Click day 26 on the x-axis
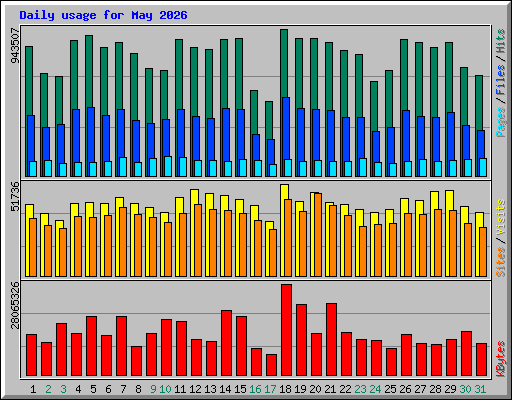Image resolution: width=512 pixels, height=400 pixels. (x=405, y=389)
